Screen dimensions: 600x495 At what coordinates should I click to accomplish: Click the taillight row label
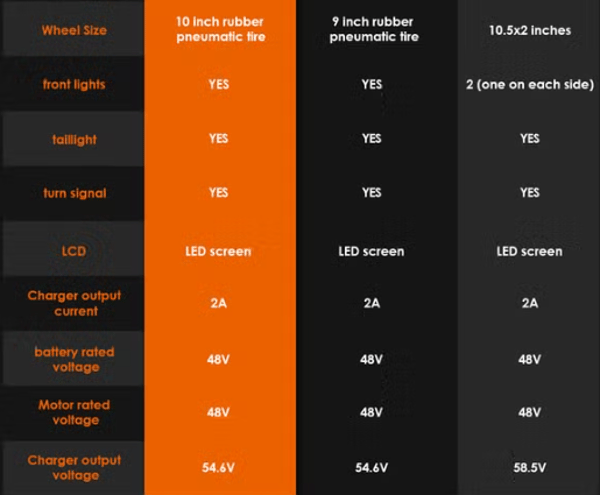74,140
